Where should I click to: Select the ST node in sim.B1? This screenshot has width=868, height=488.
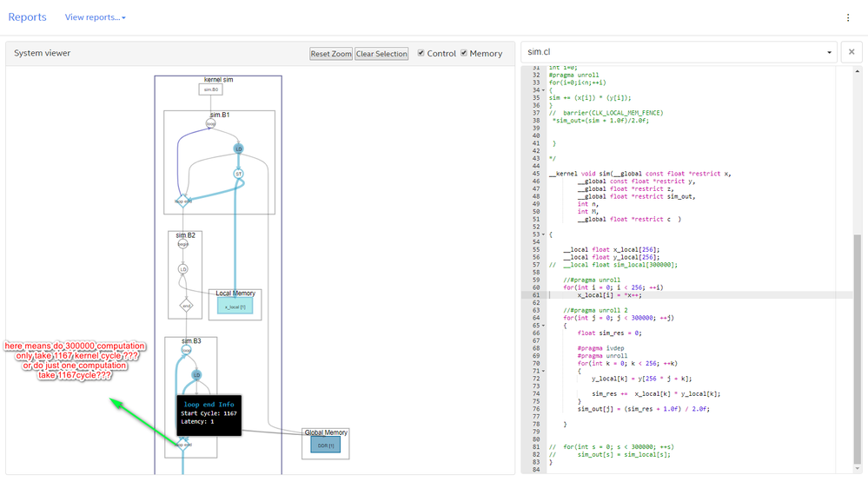click(237, 173)
